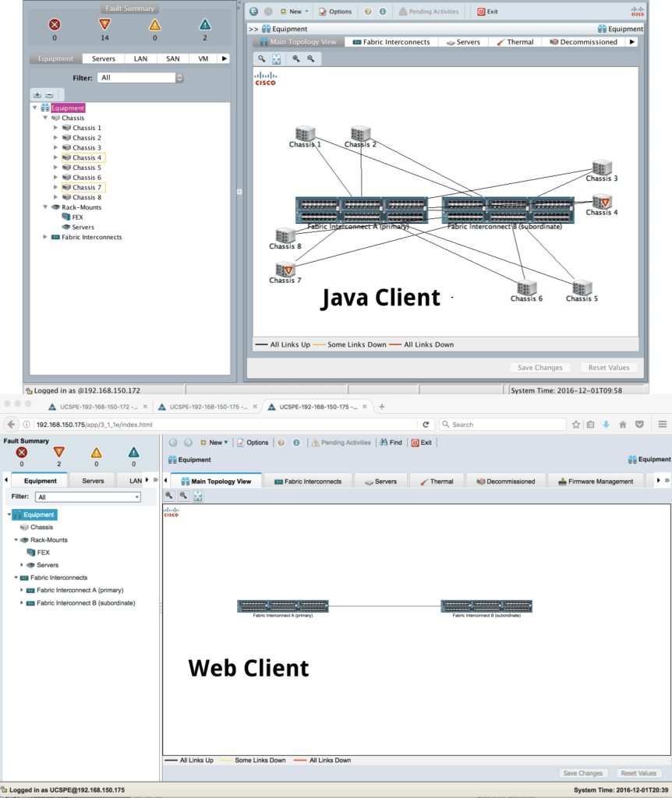Select Chassis 2 row in Java client tree

pos(82,138)
